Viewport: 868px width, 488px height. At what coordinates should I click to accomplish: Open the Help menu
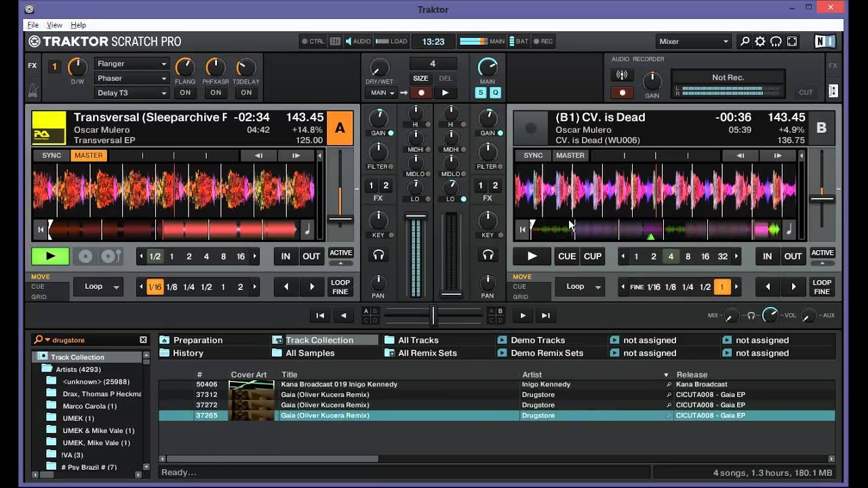click(78, 25)
